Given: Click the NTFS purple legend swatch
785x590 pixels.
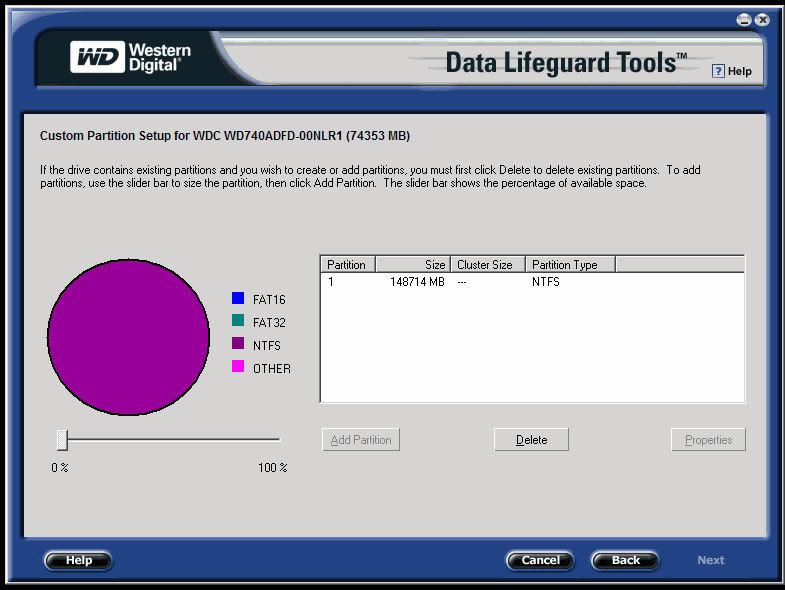Looking at the screenshot, I should 238,343.
